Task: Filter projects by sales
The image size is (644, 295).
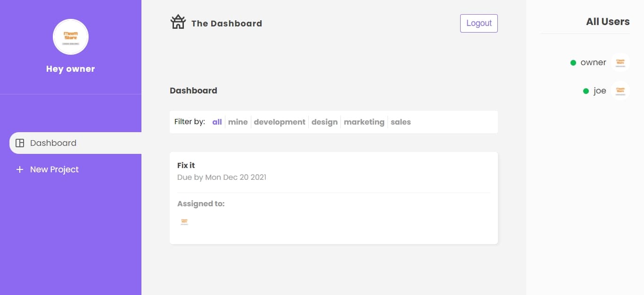Action: [x=401, y=122]
